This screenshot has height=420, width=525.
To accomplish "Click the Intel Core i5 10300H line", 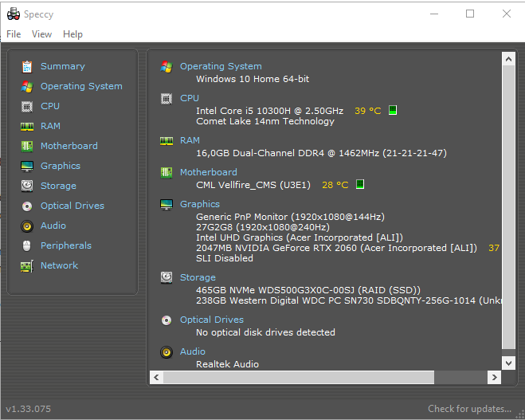I will tap(270, 111).
